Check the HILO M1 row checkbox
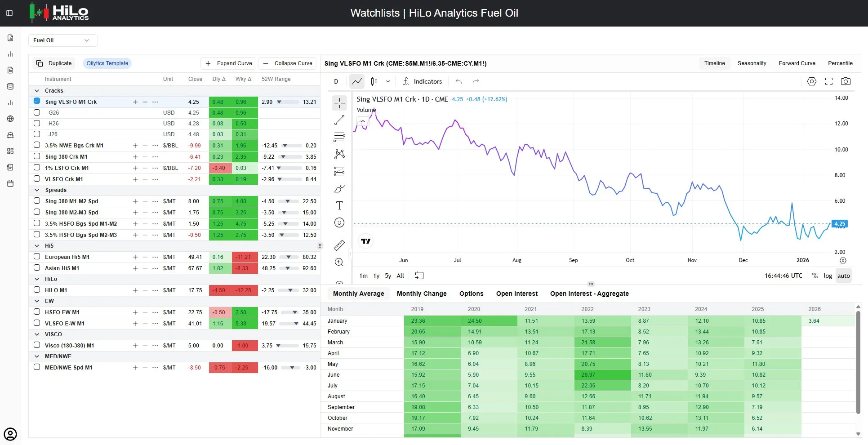868x445 pixels. (37, 290)
